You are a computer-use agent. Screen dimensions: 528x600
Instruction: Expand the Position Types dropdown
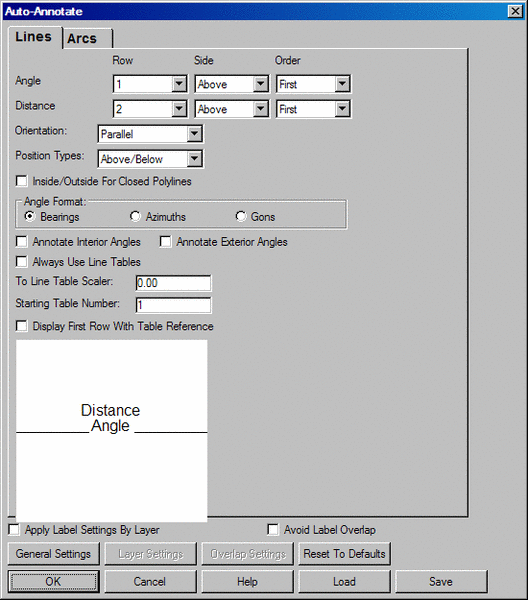150,159
